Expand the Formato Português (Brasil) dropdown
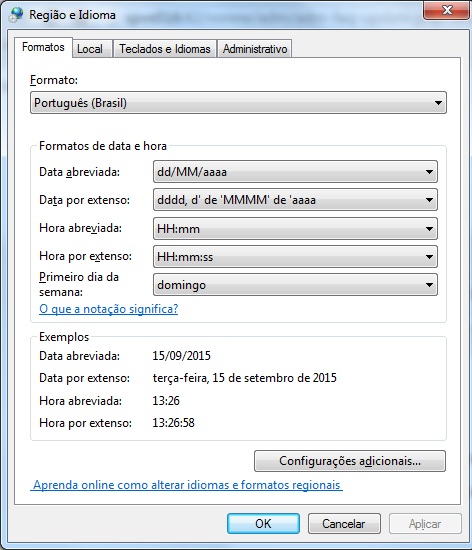The width and height of the screenshot is (472, 550). tap(238, 103)
